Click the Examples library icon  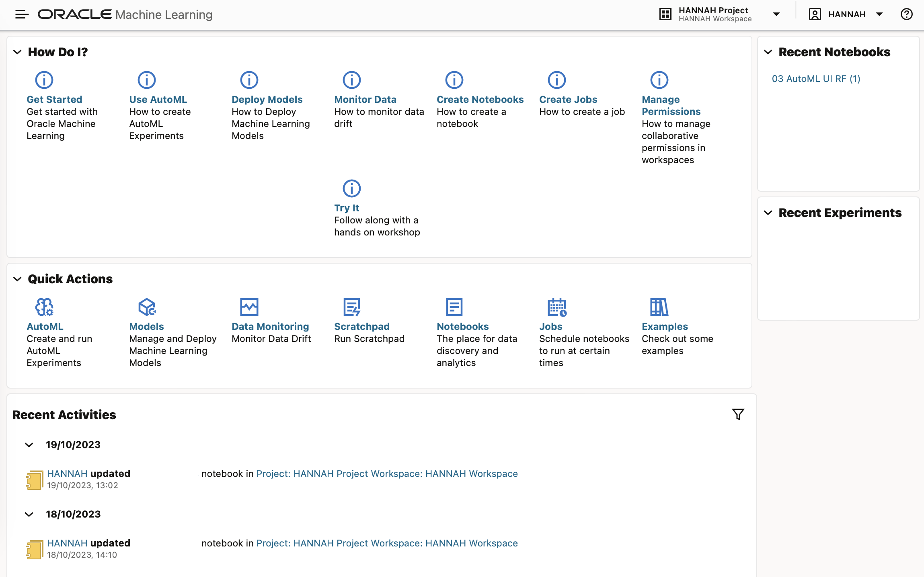tap(659, 307)
